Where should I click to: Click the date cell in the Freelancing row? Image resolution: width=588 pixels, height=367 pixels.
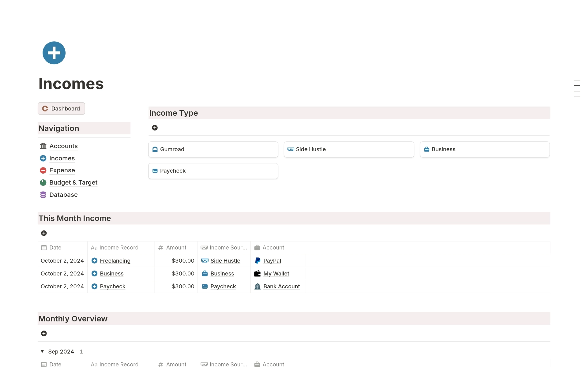click(x=62, y=261)
